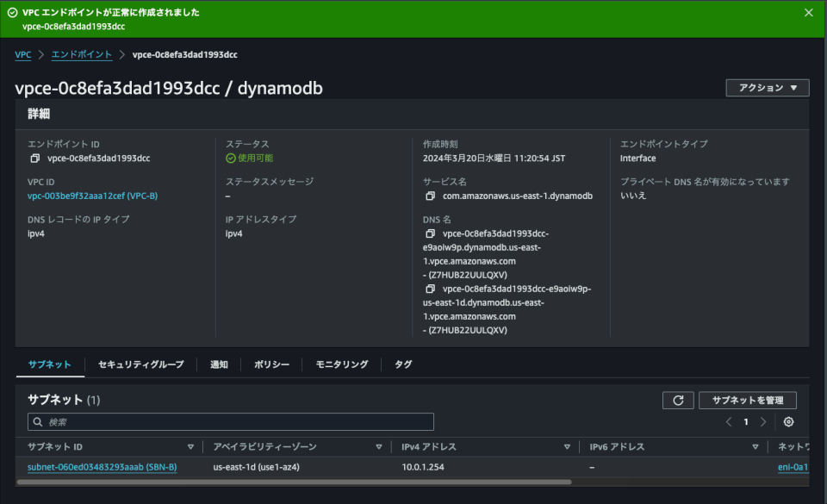Image resolution: width=827 pixels, height=504 pixels.
Task: Refresh the subnet table
Action: click(x=678, y=400)
